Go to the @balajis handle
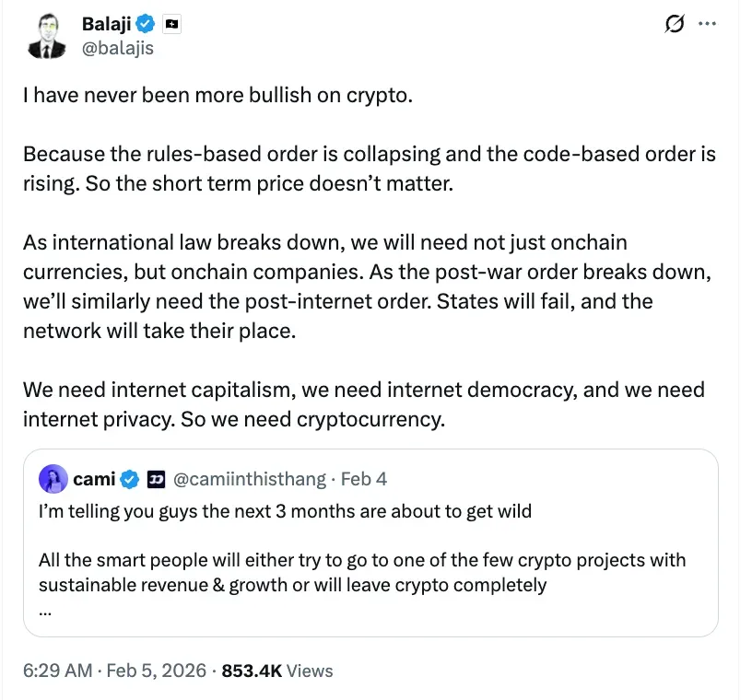Viewport: 752px width, 700px height. tap(117, 48)
